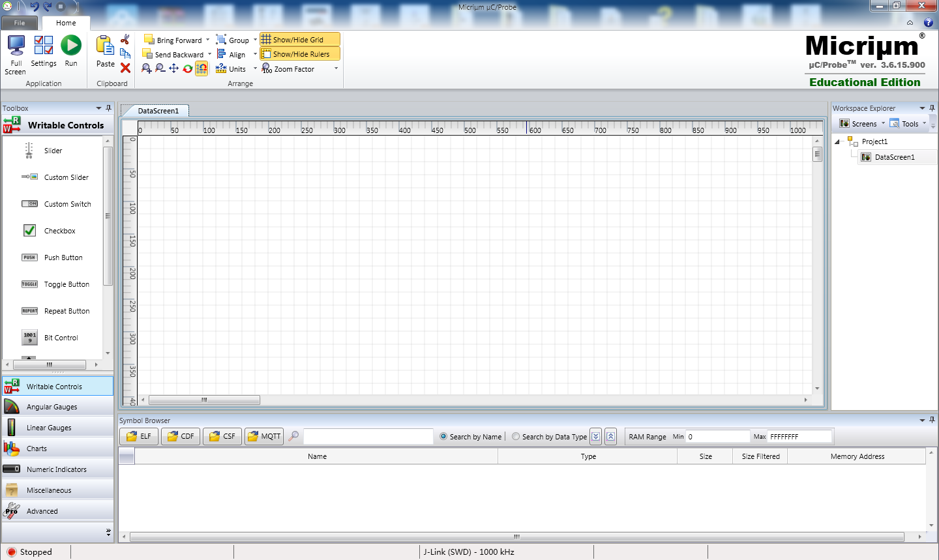This screenshot has height=560, width=939.
Task: Launch Full Screen mode from the ribbon
Action: click(16, 54)
